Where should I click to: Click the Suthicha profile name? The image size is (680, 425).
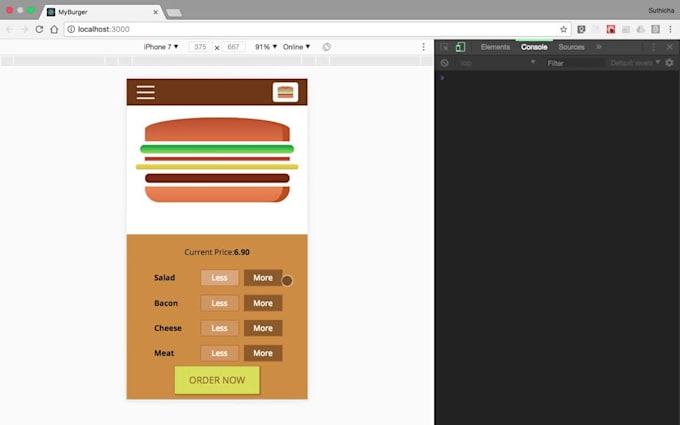point(661,10)
